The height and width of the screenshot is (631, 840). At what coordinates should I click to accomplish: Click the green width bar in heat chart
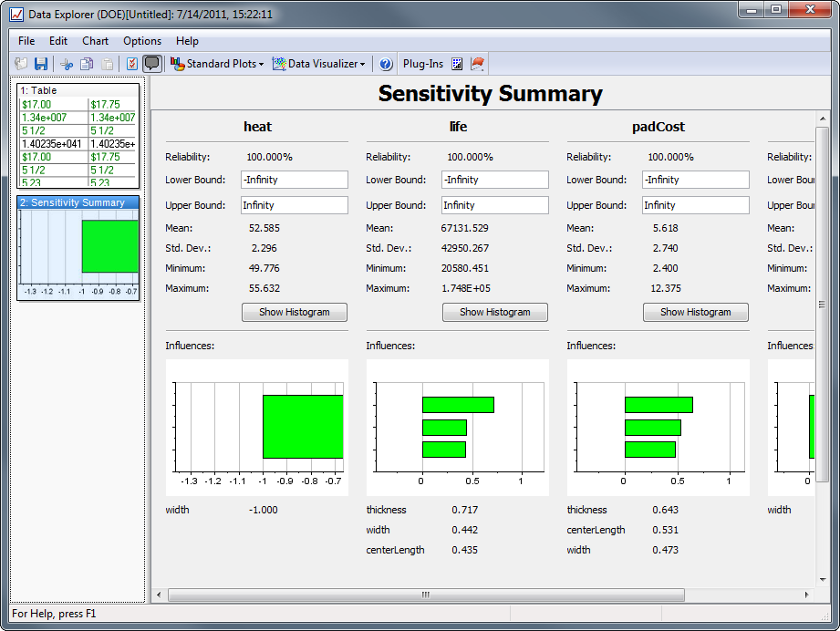coord(302,426)
